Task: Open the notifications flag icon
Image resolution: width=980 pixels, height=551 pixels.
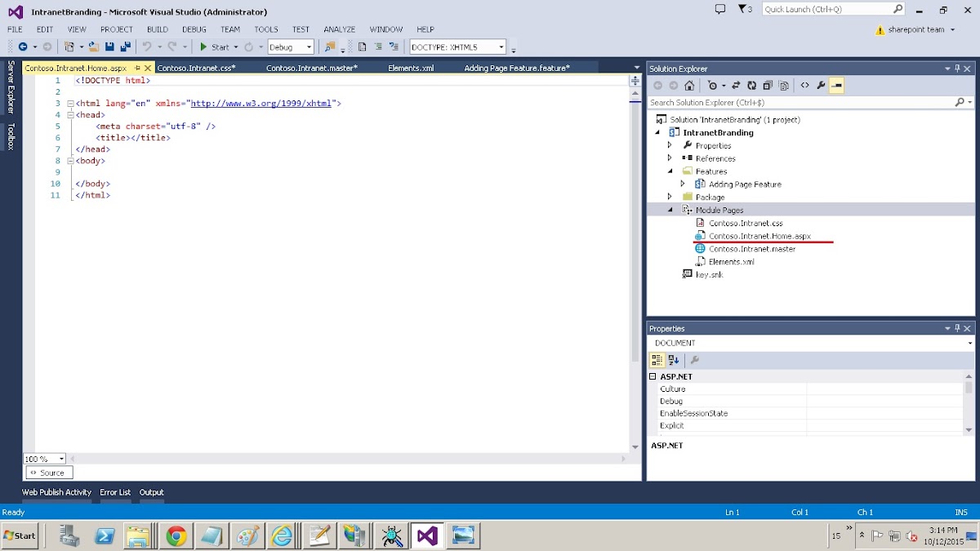Action: (745, 9)
